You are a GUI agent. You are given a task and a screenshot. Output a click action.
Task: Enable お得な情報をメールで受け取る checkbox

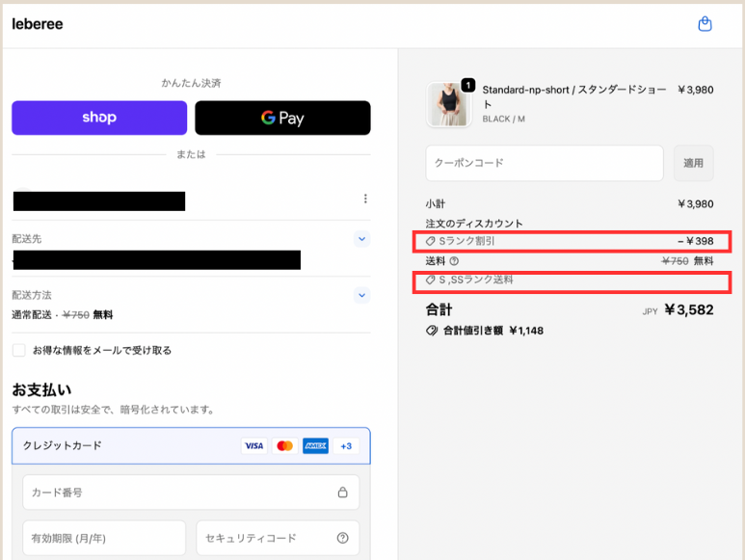(19, 350)
